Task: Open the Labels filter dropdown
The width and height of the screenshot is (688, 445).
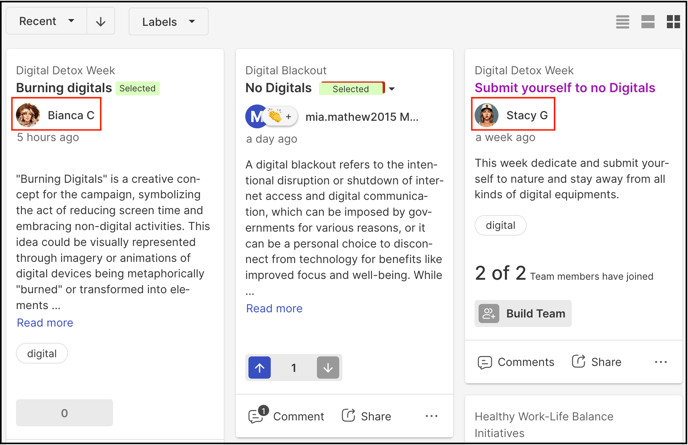Action: tap(168, 22)
